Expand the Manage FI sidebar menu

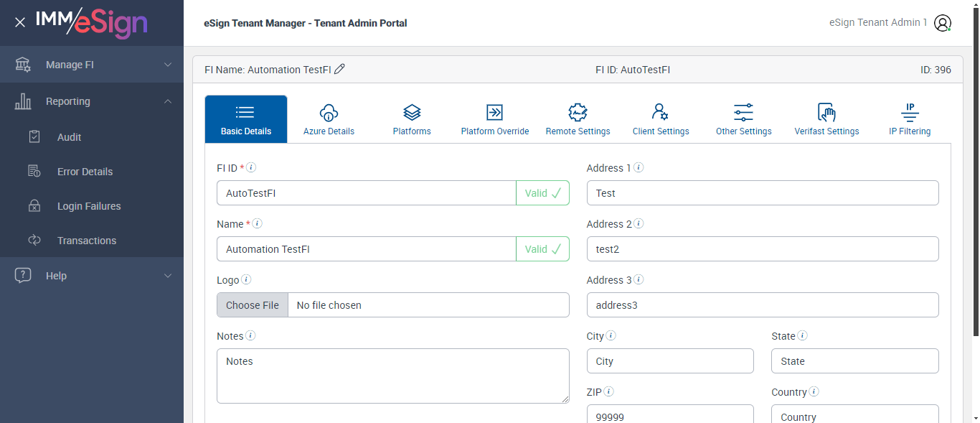tap(92, 65)
